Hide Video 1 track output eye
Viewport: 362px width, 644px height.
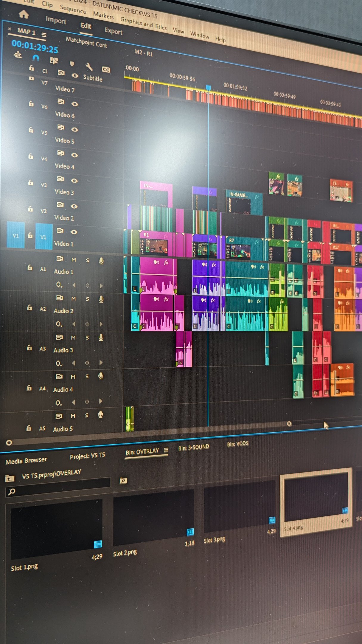pos(74,232)
